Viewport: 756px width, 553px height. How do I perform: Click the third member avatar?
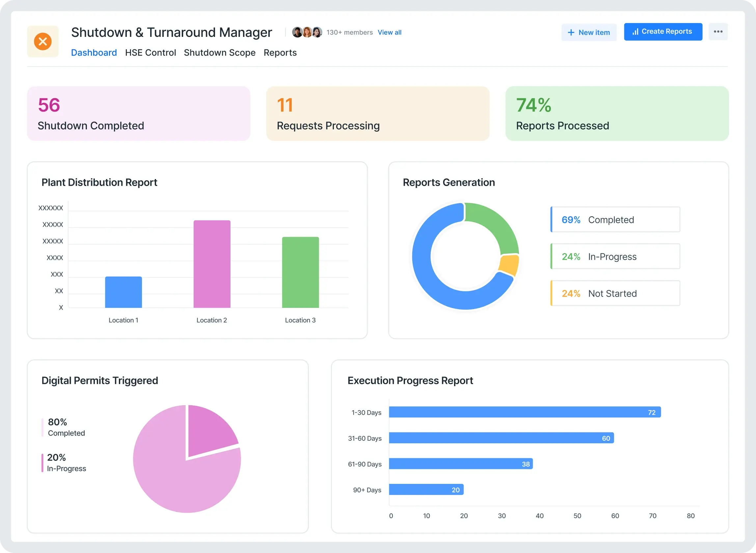point(317,32)
